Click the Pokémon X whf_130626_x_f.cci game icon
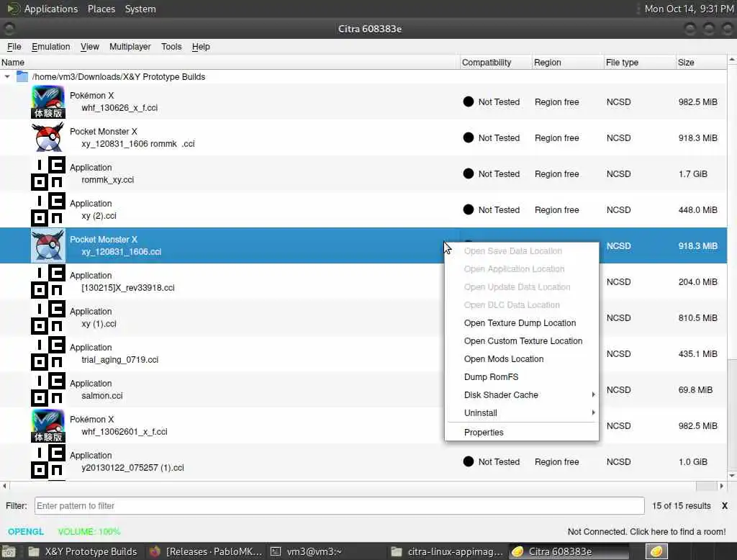 coord(48,101)
